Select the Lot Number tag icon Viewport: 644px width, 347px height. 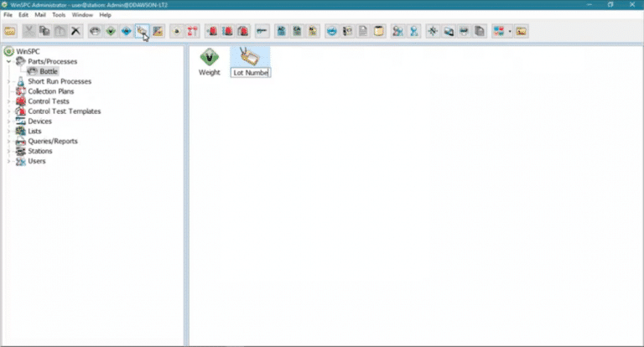[249, 56]
